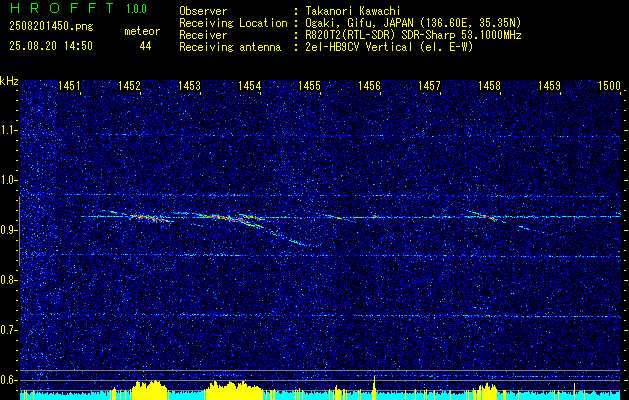This screenshot has height=400, width=629.
Task: Select the version number 1.0.0
Action: [136, 9]
